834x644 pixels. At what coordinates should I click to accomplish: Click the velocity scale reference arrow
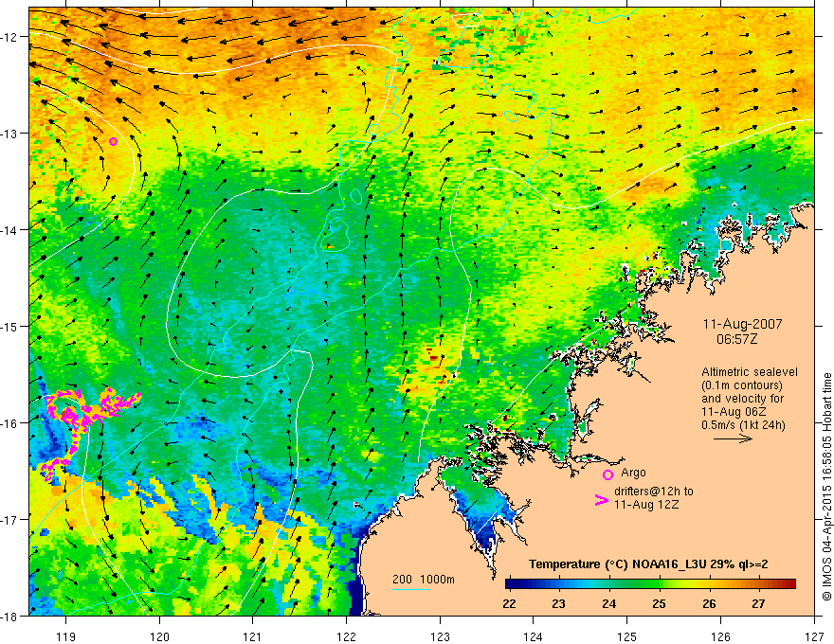[733, 438]
